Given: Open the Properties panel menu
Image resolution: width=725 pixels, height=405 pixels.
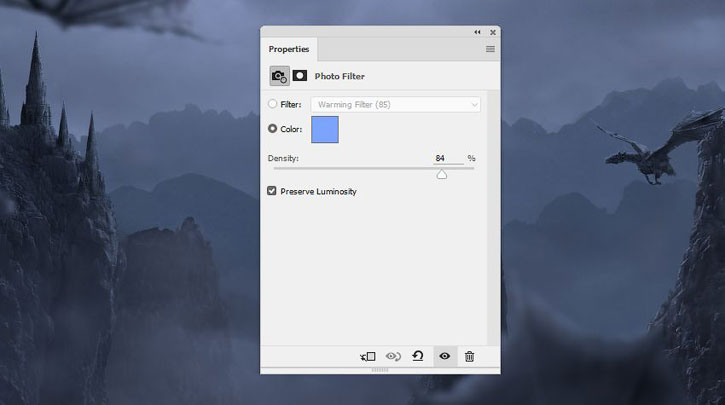Looking at the screenshot, I should click(490, 49).
